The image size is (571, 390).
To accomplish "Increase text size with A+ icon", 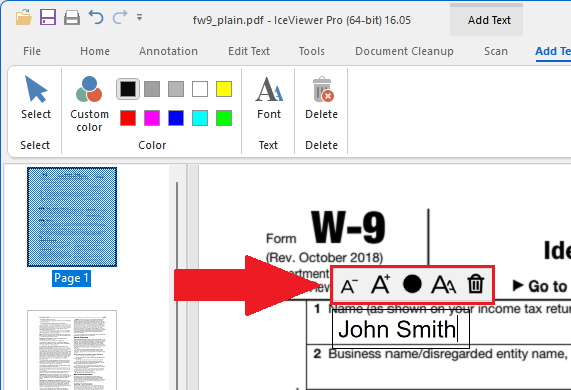I will click(380, 284).
